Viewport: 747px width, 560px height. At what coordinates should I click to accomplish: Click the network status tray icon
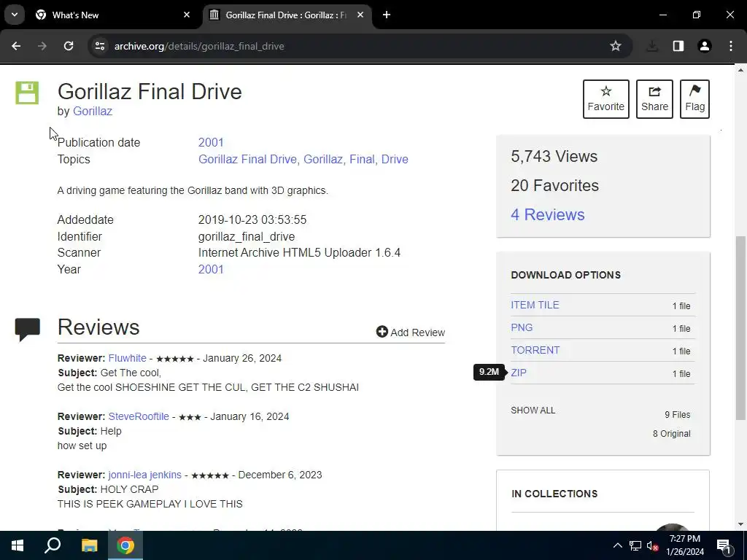pos(635,545)
